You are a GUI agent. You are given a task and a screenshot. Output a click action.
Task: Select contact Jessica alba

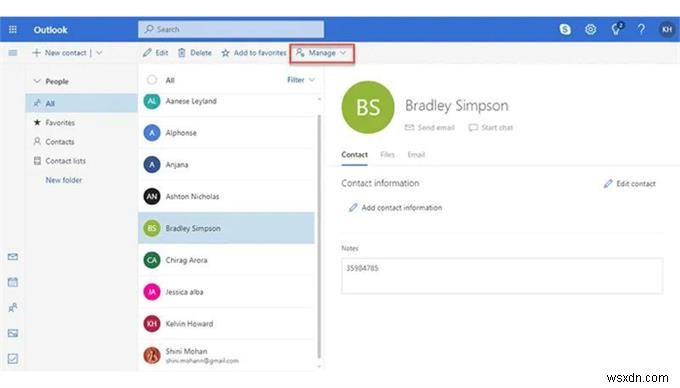[226, 292]
